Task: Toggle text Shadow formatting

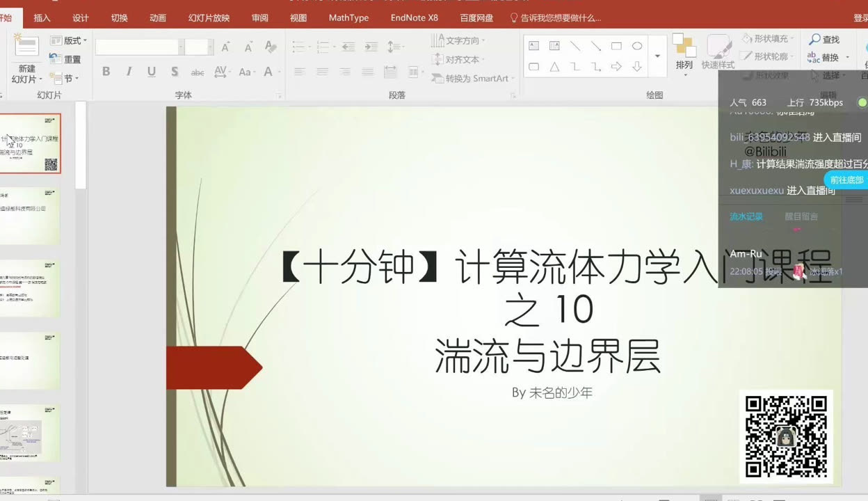Action: pyautogui.click(x=175, y=72)
